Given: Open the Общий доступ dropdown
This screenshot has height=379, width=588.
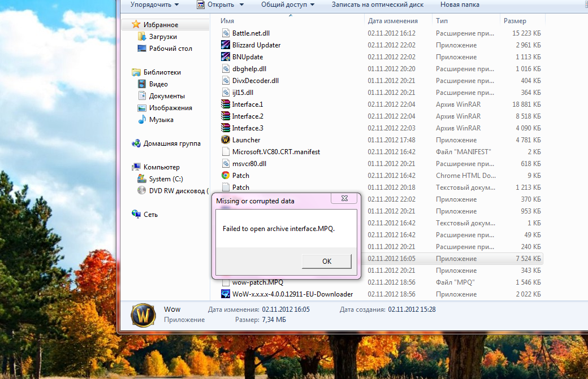Looking at the screenshot, I should tap(288, 5).
